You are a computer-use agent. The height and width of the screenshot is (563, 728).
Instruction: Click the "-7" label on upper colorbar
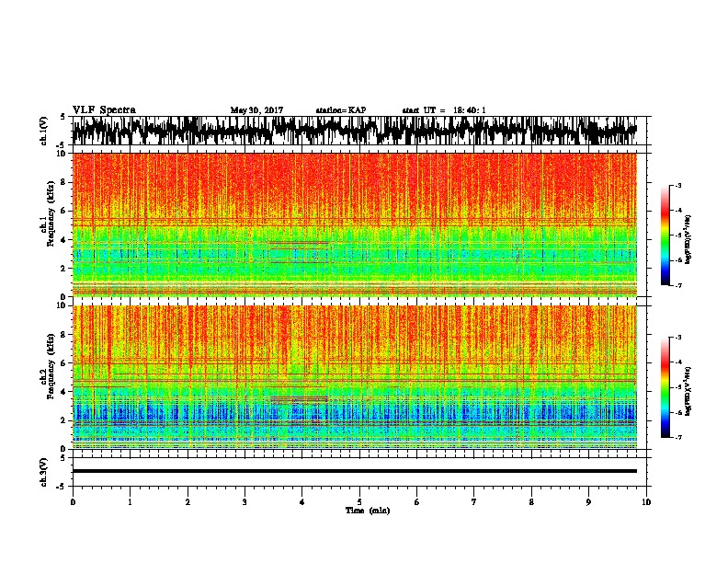click(678, 285)
